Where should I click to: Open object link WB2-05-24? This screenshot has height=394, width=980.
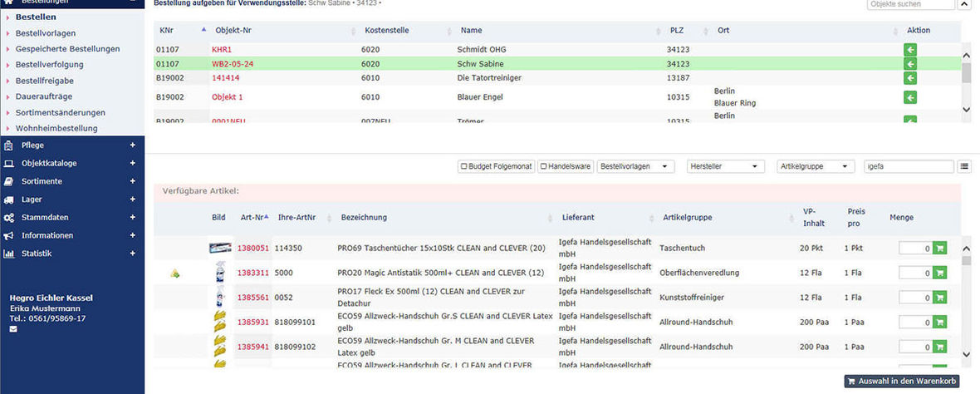click(233, 64)
